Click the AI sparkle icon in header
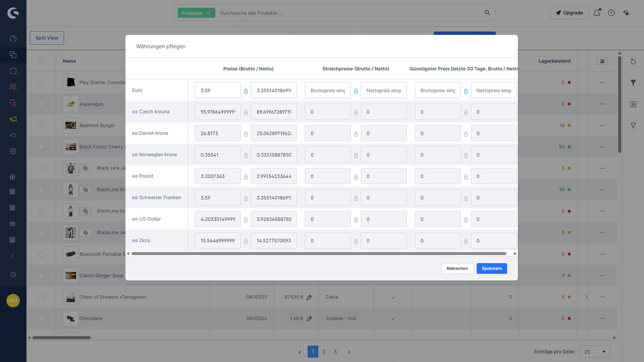This screenshot has width=644, height=362. click(x=626, y=13)
